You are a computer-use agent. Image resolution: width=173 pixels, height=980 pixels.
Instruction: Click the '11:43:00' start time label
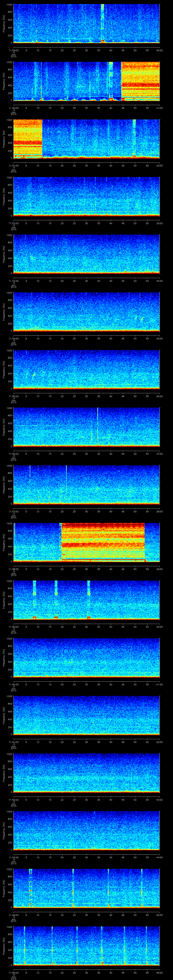pyautogui.click(x=13, y=858)
